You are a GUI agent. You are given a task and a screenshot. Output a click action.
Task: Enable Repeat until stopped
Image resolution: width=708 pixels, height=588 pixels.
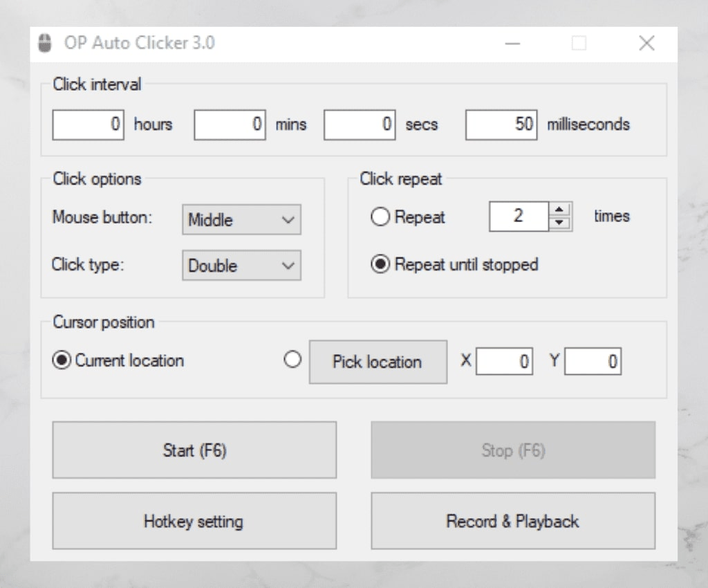[380, 264]
